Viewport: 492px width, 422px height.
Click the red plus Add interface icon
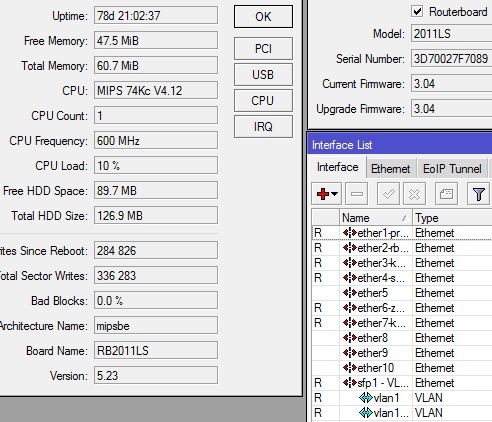[323, 194]
